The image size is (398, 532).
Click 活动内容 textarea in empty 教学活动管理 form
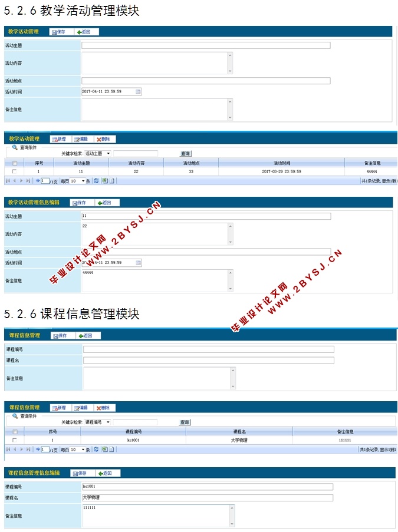point(157,63)
